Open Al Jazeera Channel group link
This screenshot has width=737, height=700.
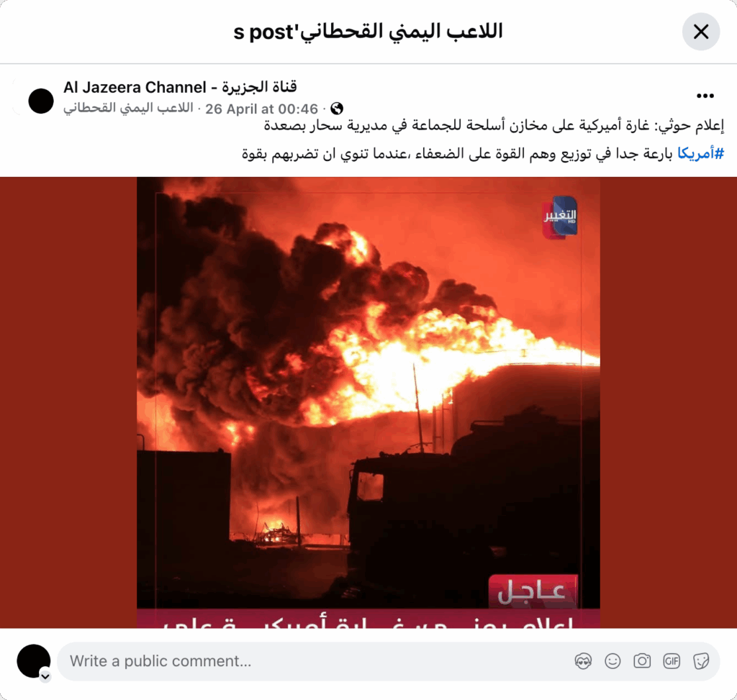coord(180,87)
